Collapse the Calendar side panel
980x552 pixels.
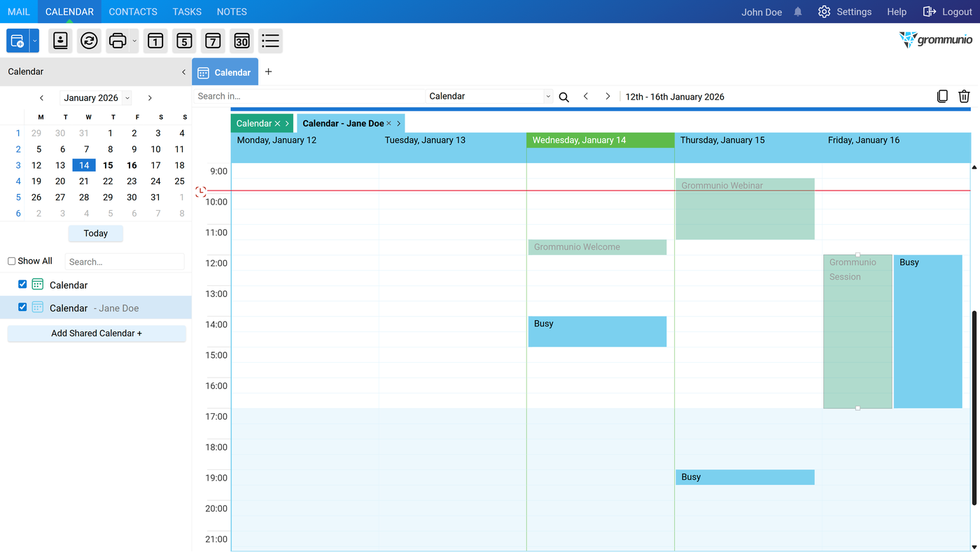[183, 71]
